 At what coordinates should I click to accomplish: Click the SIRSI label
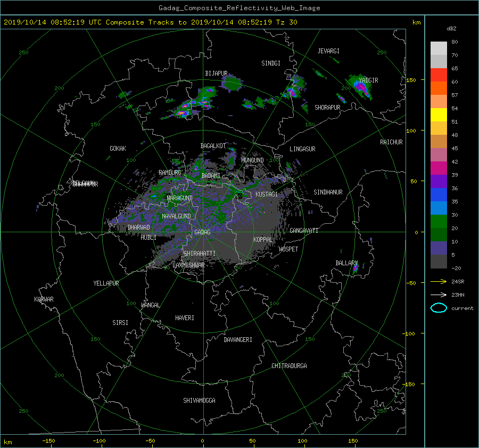tap(120, 323)
